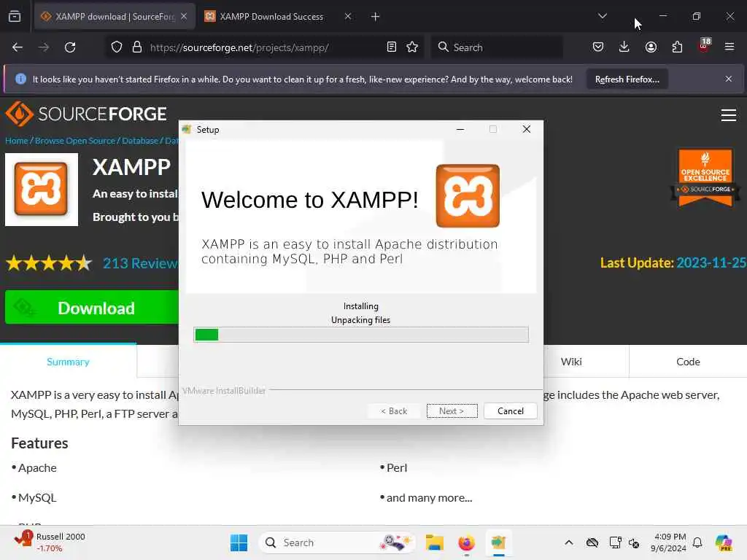Open the SourceForge hamburger menu

click(x=729, y=115)
